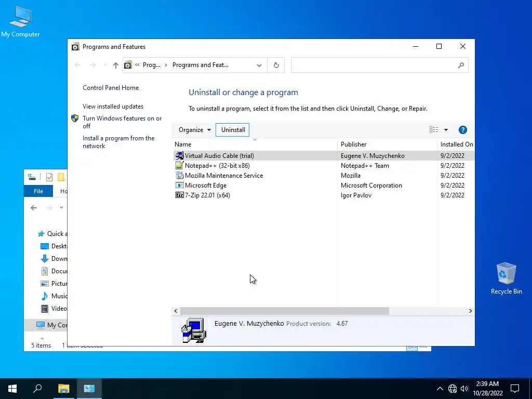
Task: Click back arrow in File Explorer window
Action: (34, 208)
